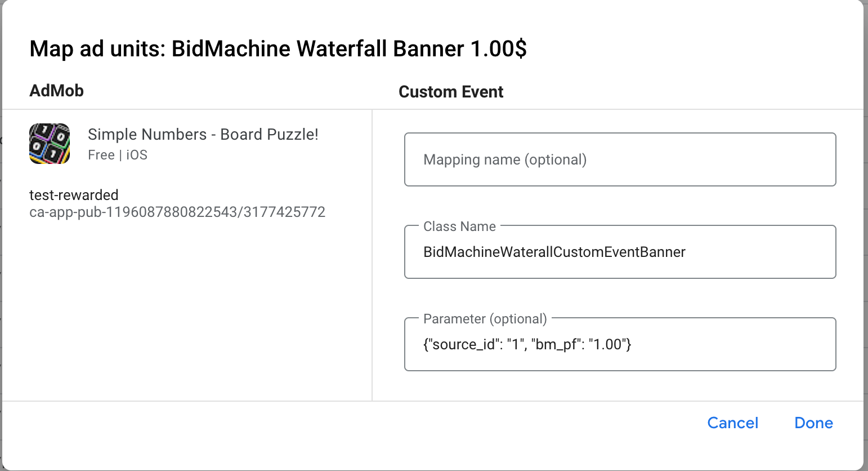This screenshot has width=868, height=471.
Task: Click the Parameter (optional) floating label
Action: click(x=485, y=319)
